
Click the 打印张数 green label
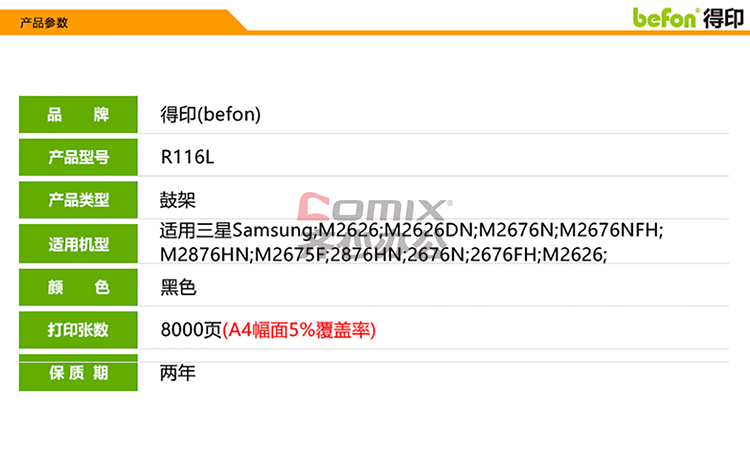(x=78, y=330)
